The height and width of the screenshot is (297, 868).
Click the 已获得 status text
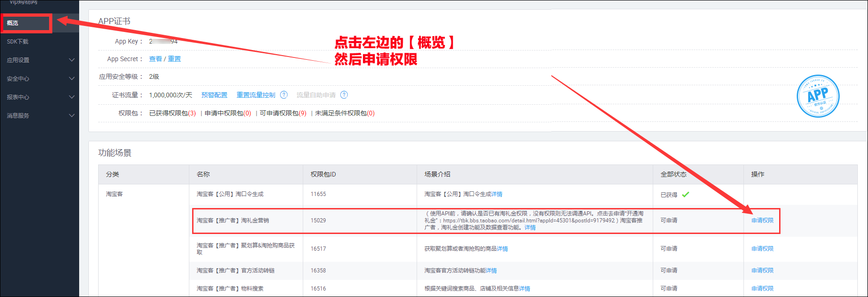[669, 195]
